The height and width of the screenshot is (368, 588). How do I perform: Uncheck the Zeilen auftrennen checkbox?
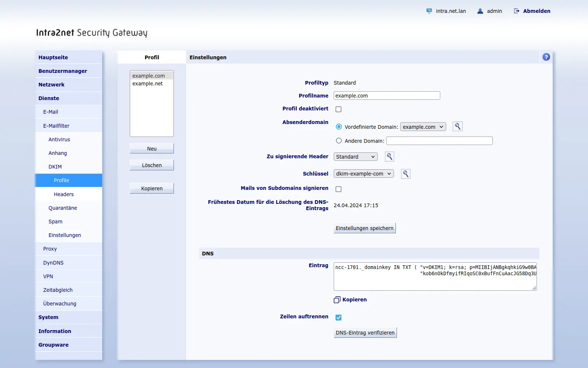click(x=338, y=318)
